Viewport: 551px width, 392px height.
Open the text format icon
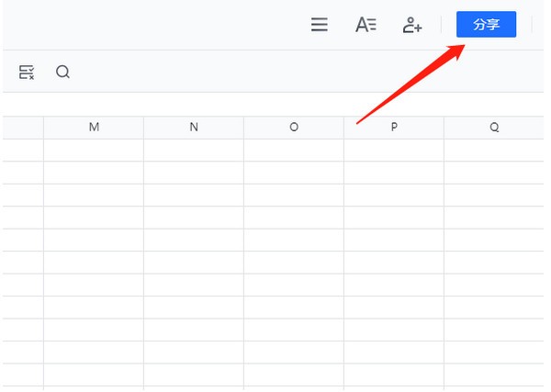click(x=365, y=25)
